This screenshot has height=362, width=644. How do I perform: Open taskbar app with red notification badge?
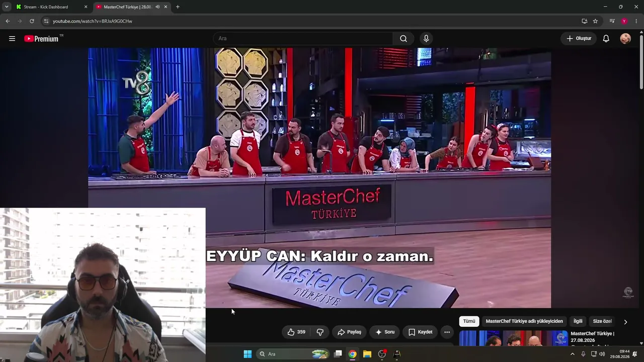pyautogui.click(x=382, y=354)
